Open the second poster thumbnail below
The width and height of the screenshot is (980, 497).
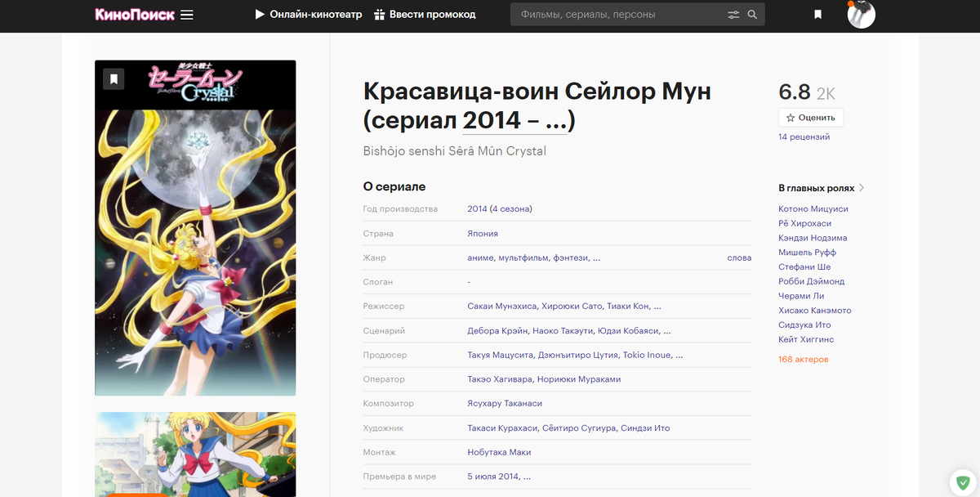point(195,454)
